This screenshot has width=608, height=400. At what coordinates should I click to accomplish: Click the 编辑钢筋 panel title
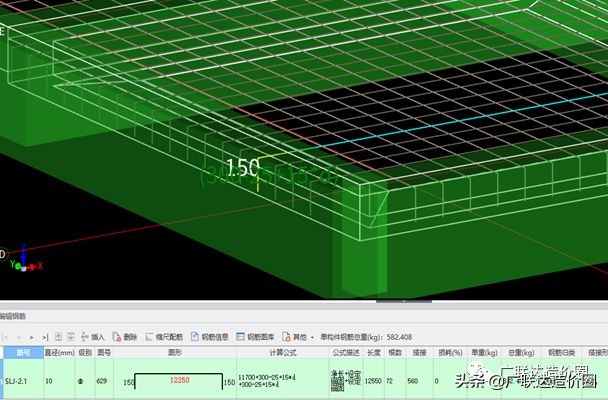(x=13, y=316)
